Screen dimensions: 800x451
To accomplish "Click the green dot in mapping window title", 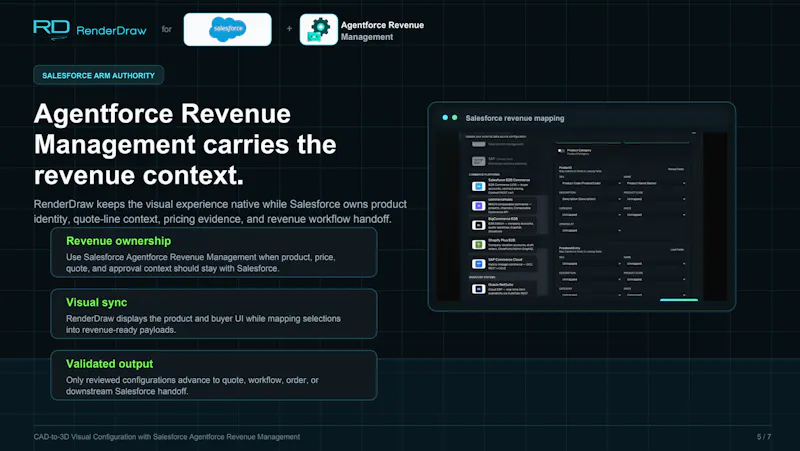I will coord(455,118).
